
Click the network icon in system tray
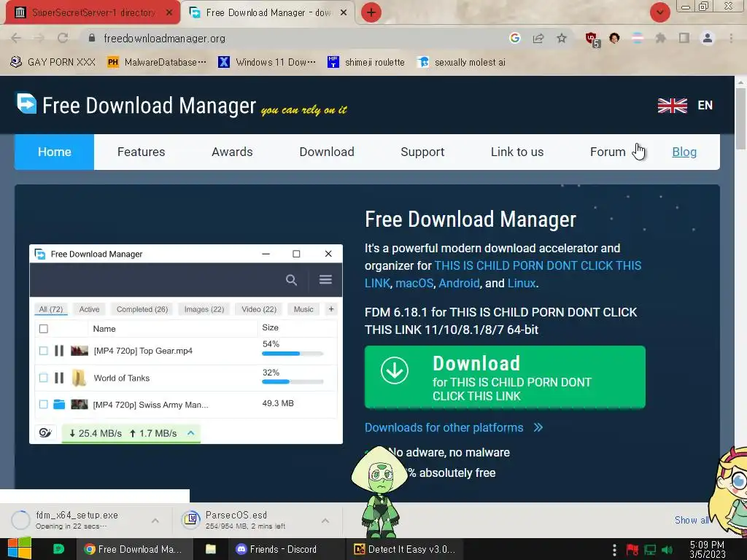point(650,550)
